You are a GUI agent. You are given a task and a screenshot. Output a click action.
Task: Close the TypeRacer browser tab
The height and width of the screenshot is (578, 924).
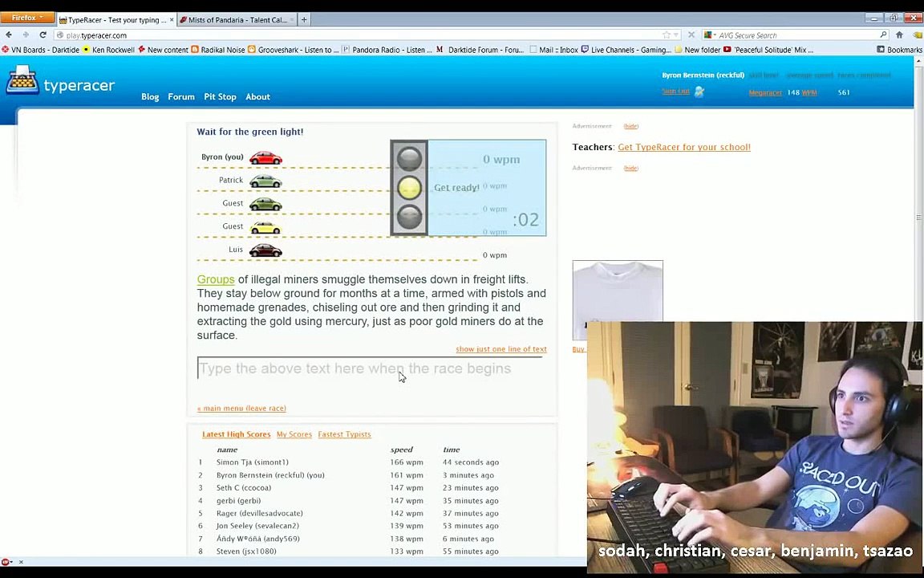point(172,20)
